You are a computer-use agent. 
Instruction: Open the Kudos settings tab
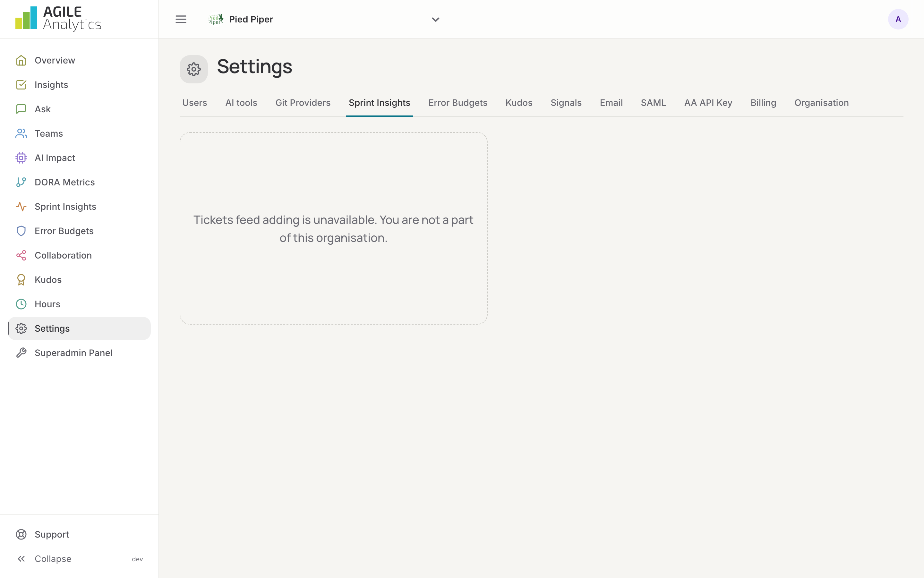[519, 103]
